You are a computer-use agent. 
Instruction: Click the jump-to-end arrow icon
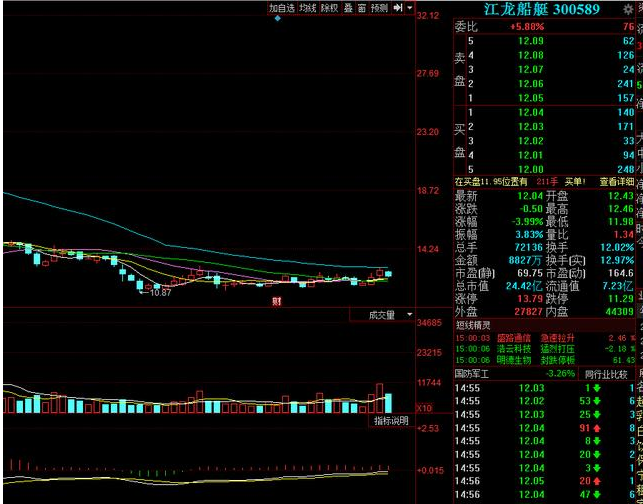point(397,8)
